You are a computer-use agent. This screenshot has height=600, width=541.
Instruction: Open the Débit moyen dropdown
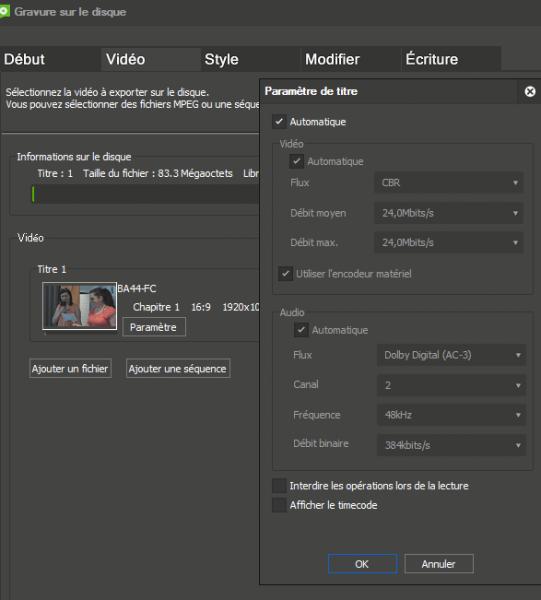coord(449,213)
